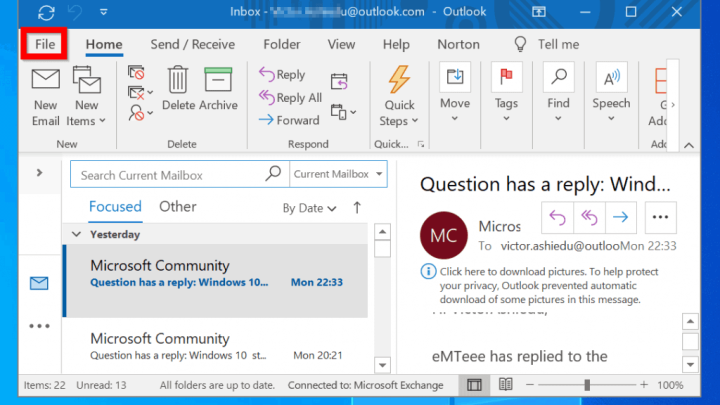Open the Norton ribbon tab
720x405 pixels.
(x=458, y=44)
